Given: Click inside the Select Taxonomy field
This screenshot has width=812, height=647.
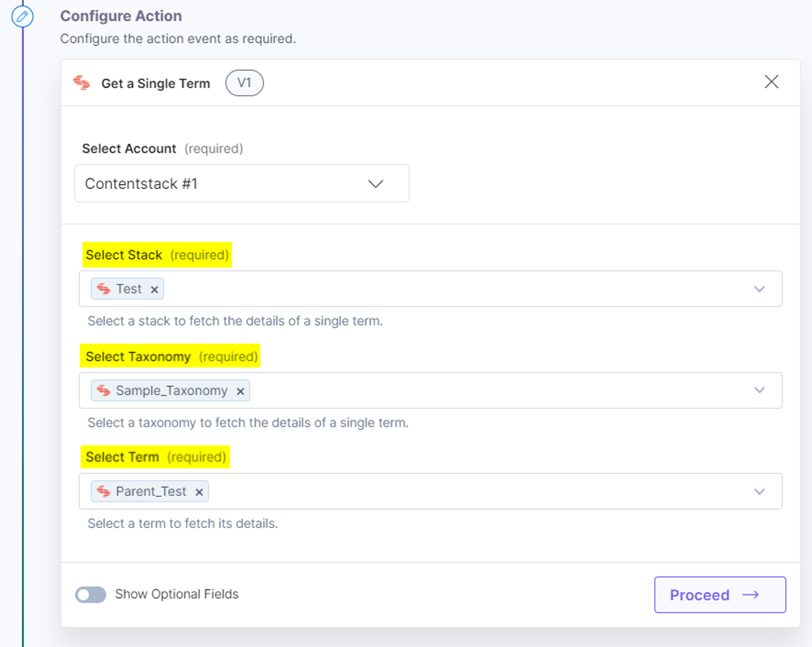Looking at the screenshot, I should 431,390.
